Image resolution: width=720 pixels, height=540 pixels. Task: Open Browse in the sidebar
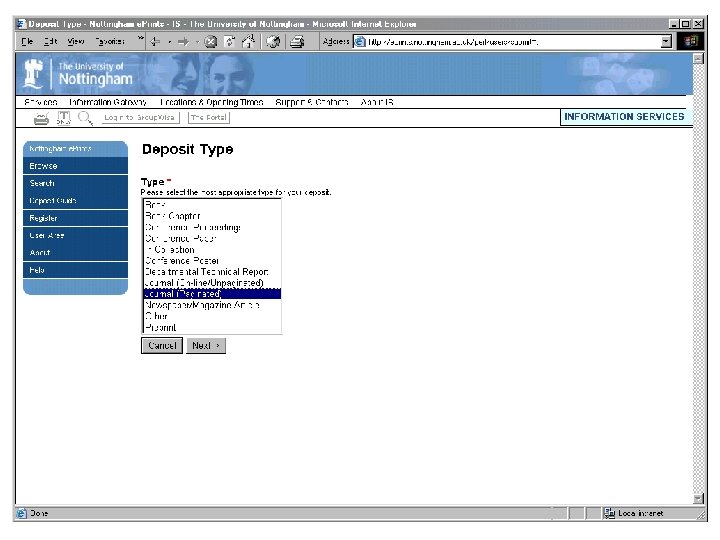point(75,166)
